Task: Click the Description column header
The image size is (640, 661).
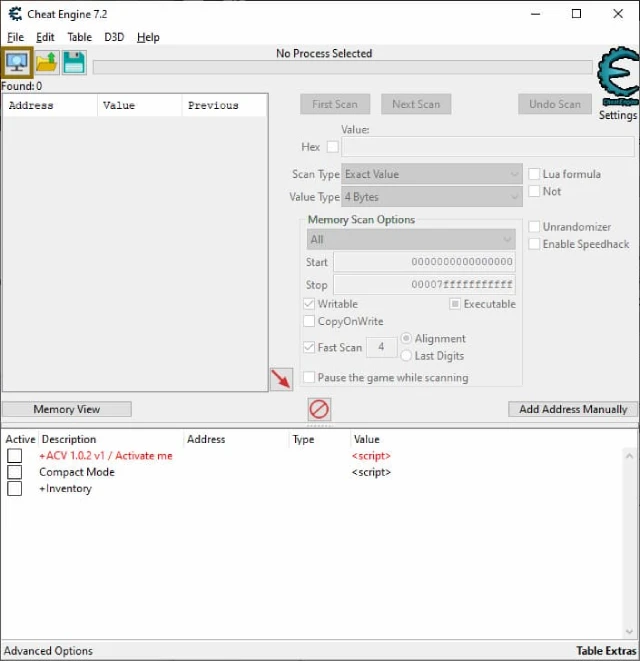Action: coord(111,439)
